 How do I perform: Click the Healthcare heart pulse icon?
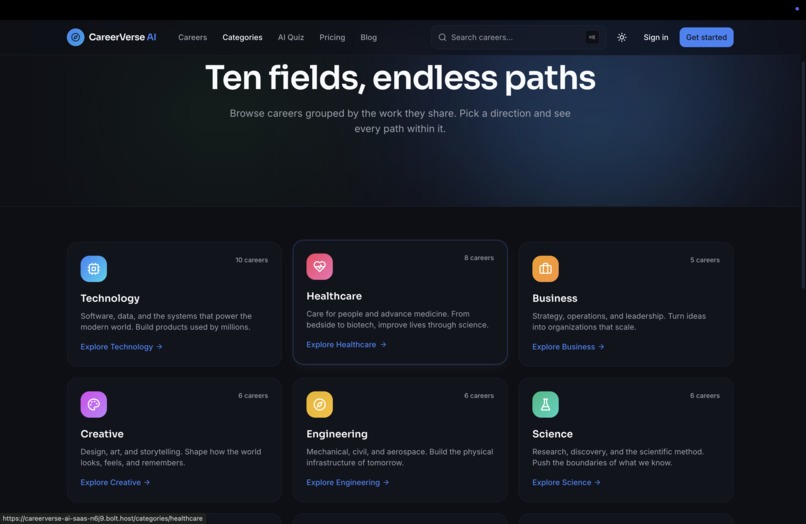click(319, 266)
